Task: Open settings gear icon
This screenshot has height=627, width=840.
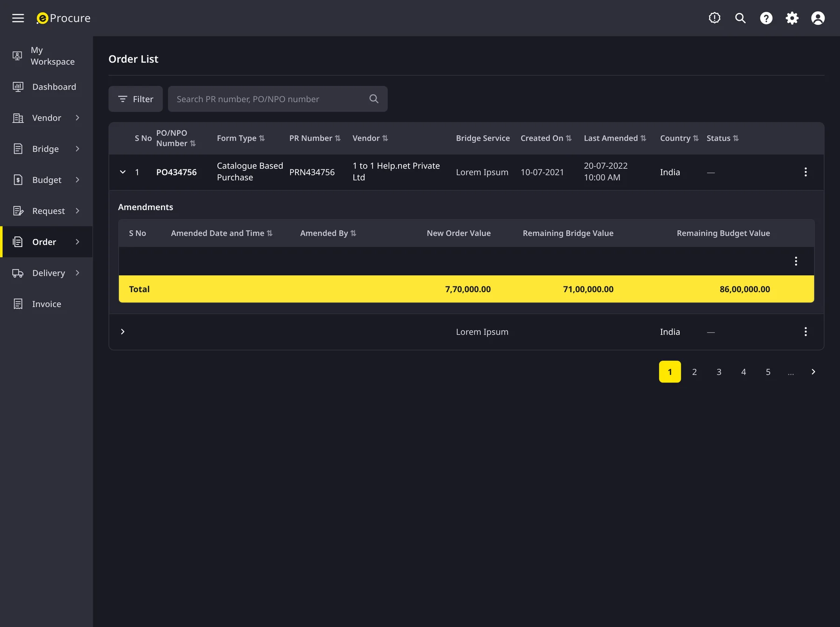Action: [792, 18]
